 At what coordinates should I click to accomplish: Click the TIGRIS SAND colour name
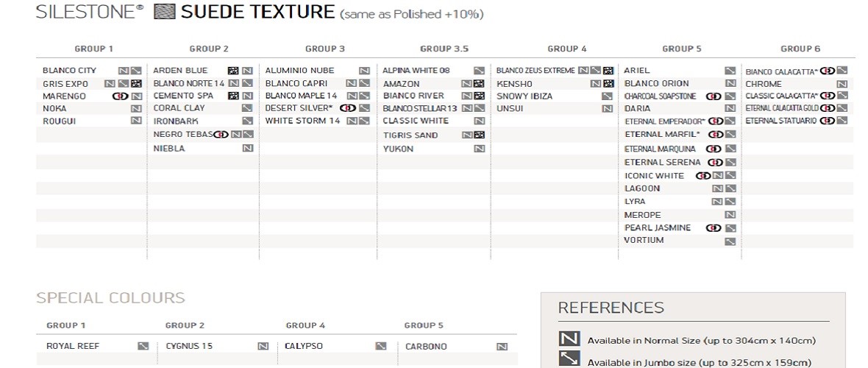coord(410,135)
